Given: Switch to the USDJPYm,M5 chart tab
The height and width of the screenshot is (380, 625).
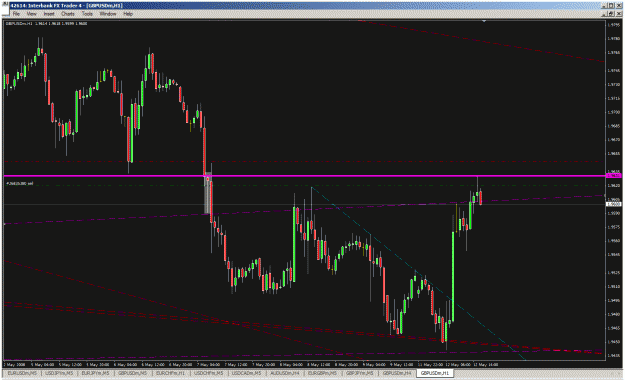Looking at the screenshot, I should (x=59, y=373).
